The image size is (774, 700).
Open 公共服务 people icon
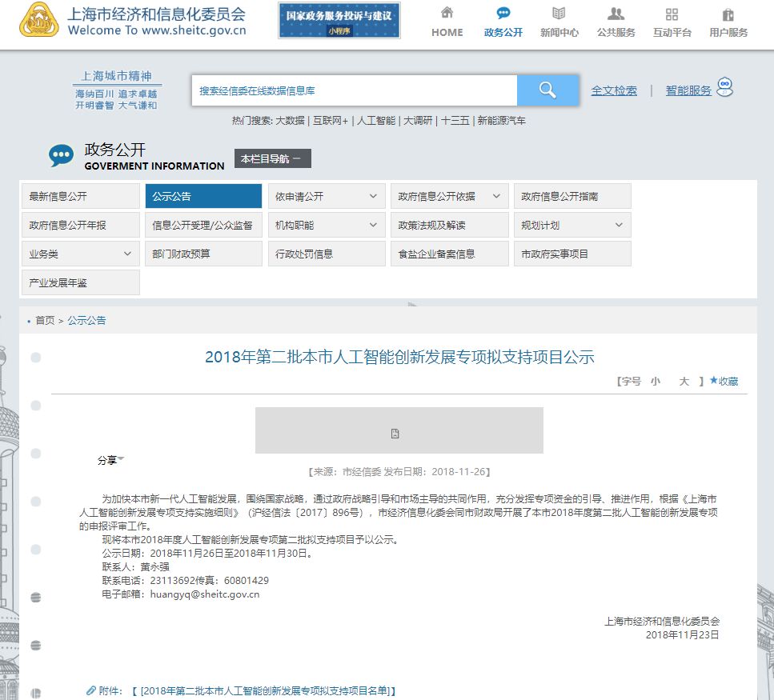click(x=616, y=14)
